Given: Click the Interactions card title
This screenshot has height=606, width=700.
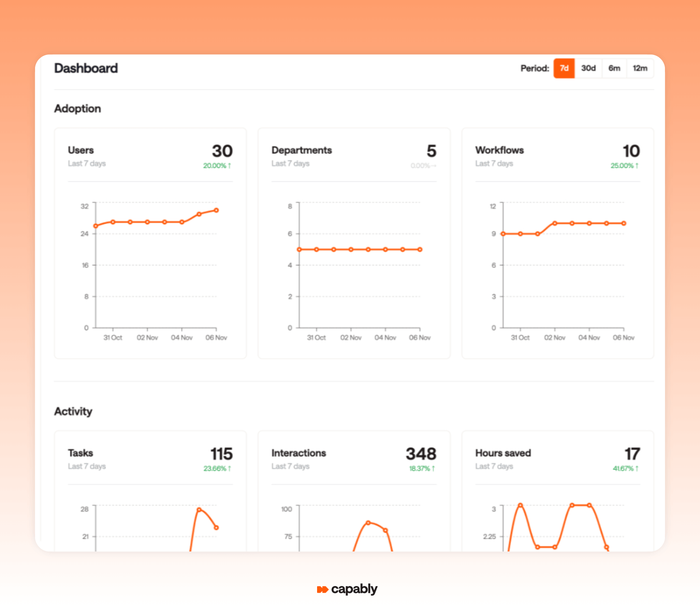Looking at the screenshot, I should coord(299,453).
